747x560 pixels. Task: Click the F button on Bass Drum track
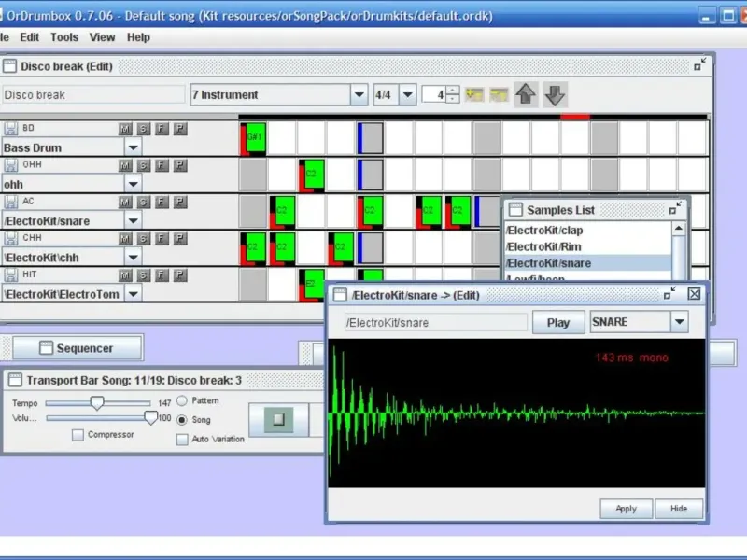[162, 129]
